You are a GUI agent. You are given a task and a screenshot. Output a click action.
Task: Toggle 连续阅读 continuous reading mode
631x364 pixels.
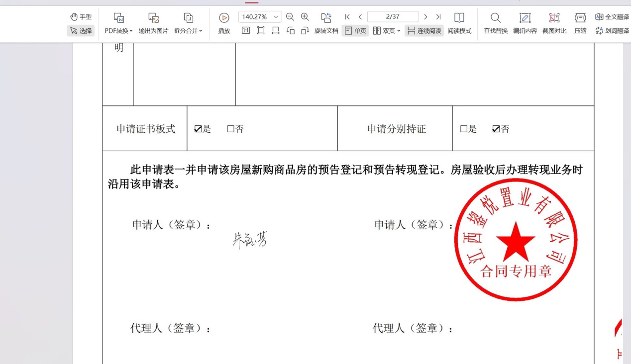[x=424, y=31]
